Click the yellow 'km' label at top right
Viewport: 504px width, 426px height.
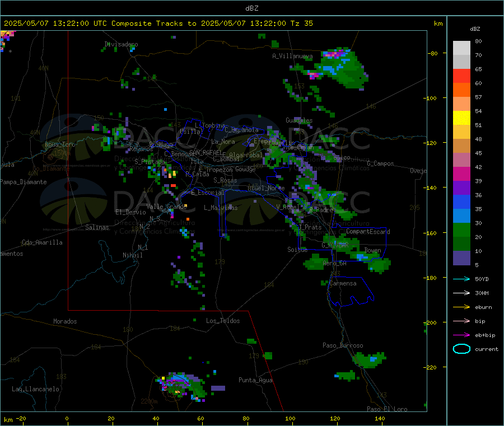(x=438, y=24)
